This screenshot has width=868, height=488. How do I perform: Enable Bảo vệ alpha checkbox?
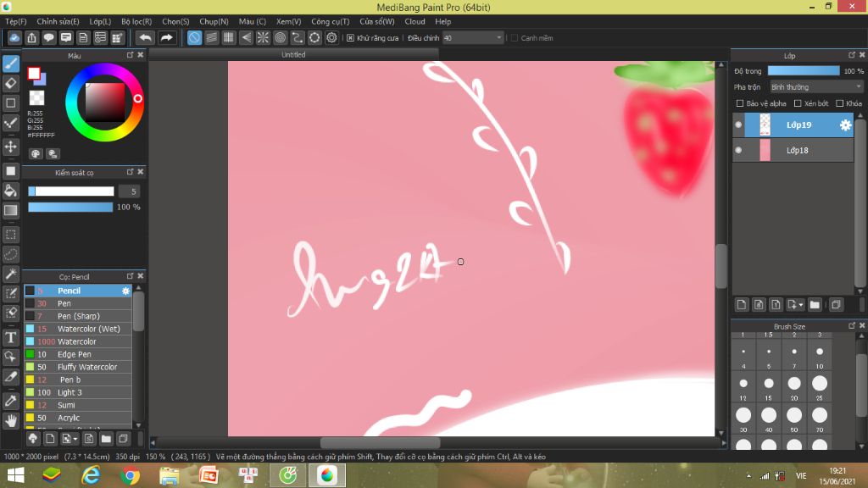pyautogui.click(x=739, y=103)
